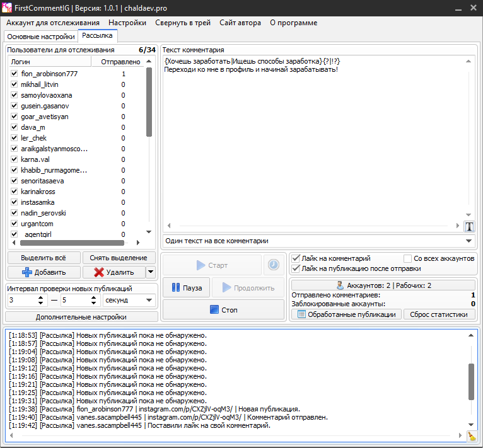
Task: Toggle Лайк на публикацию после отправки
Action: 296,268
